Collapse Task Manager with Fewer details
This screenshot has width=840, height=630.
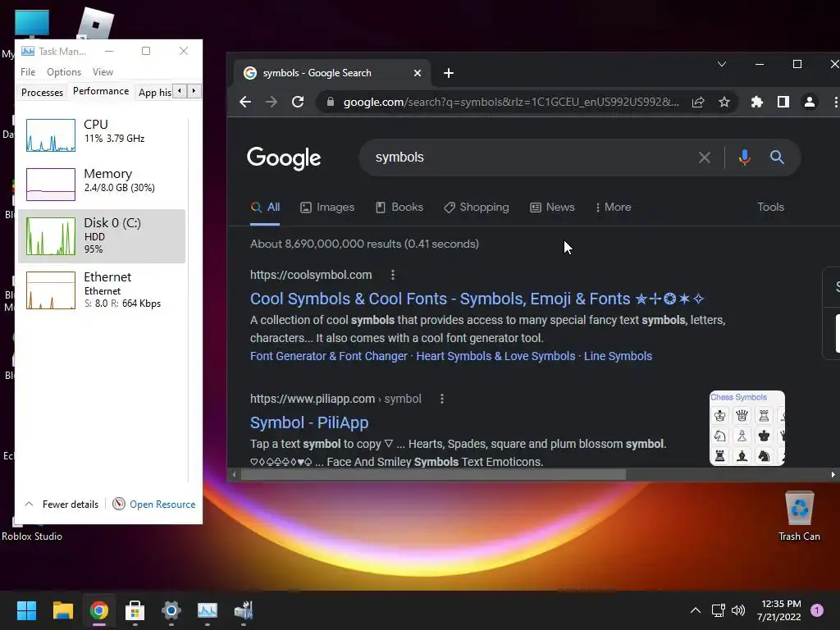[x=62, y=504]
